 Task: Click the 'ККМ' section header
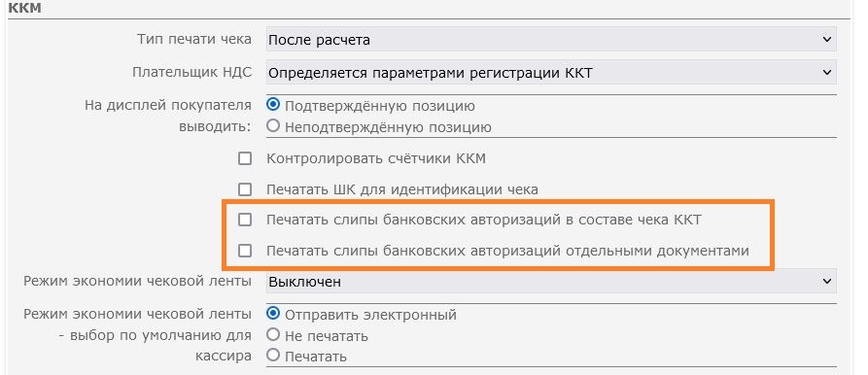(x=25, y=9)
